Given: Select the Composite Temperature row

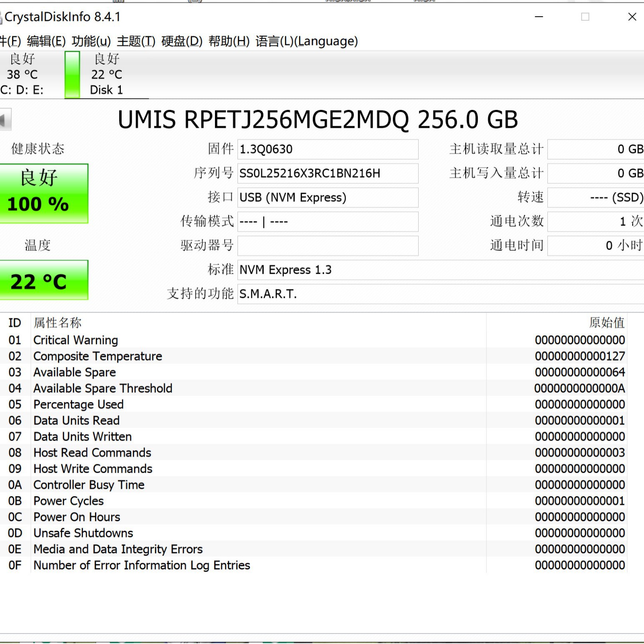Looking at the screenshot, I should pyautogui.click(x=313, y=356).
